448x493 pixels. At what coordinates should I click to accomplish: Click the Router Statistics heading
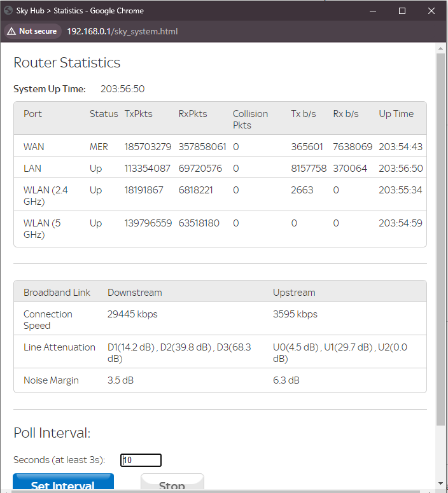tap(67, 62)
